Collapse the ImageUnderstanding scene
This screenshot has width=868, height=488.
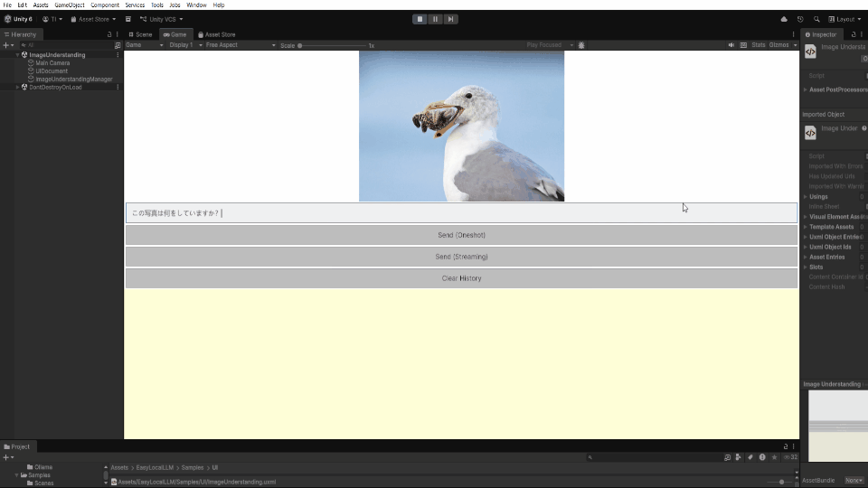click(x=18, y=55)
